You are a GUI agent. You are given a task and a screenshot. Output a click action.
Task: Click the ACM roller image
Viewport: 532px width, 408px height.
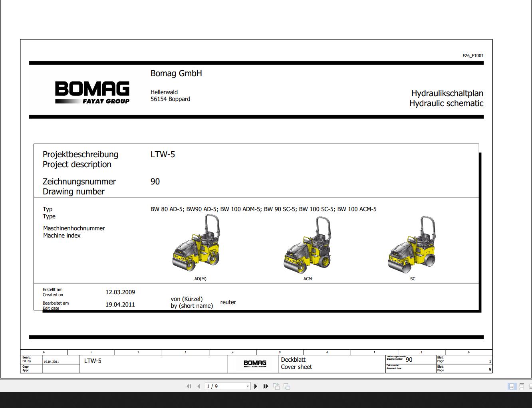[308, 245]
